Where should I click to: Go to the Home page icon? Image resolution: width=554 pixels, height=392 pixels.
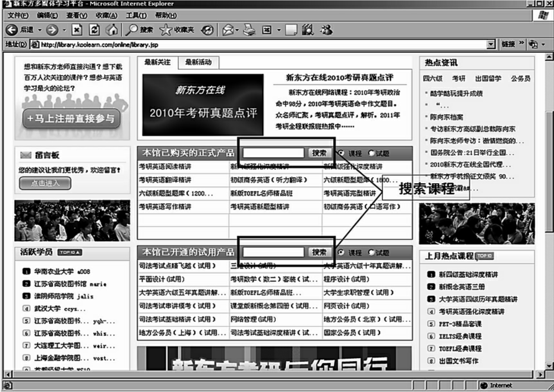point(112,30)
